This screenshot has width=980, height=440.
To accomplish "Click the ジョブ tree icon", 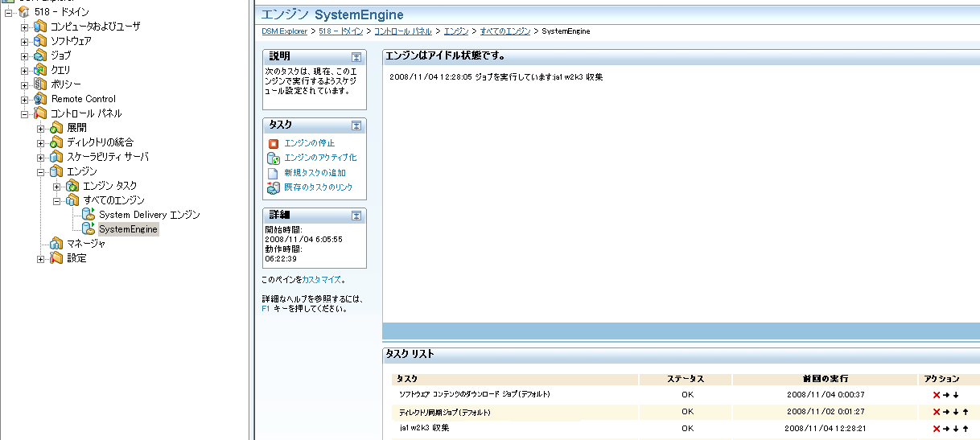I will coord(40,56).
